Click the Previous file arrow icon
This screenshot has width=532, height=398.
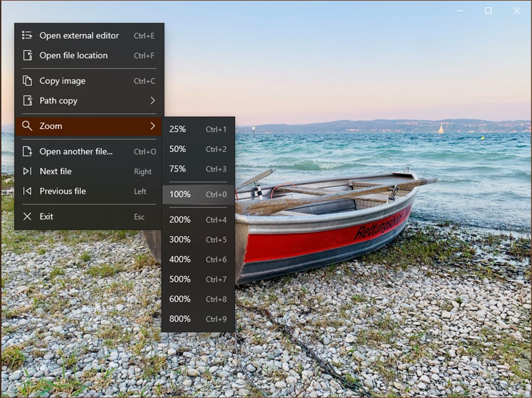[x=27, y=191]
